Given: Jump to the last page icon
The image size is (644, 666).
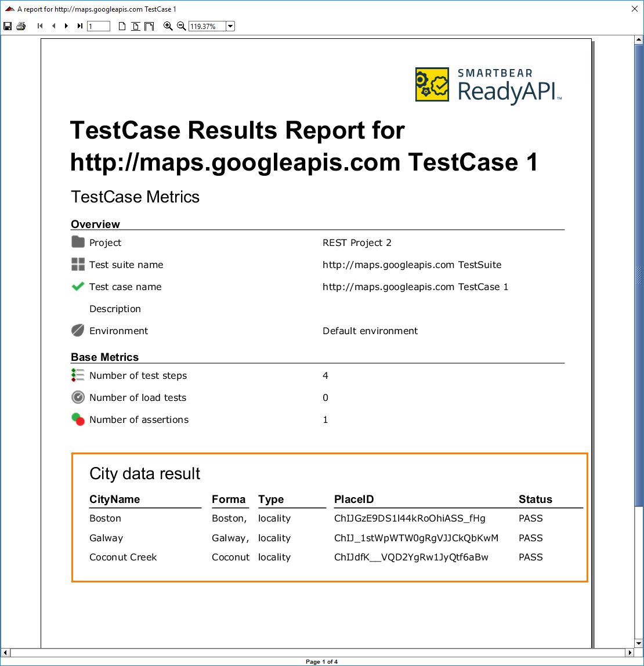Looking at the screenshot, I should pyautogui.click(x=79, y=26).
